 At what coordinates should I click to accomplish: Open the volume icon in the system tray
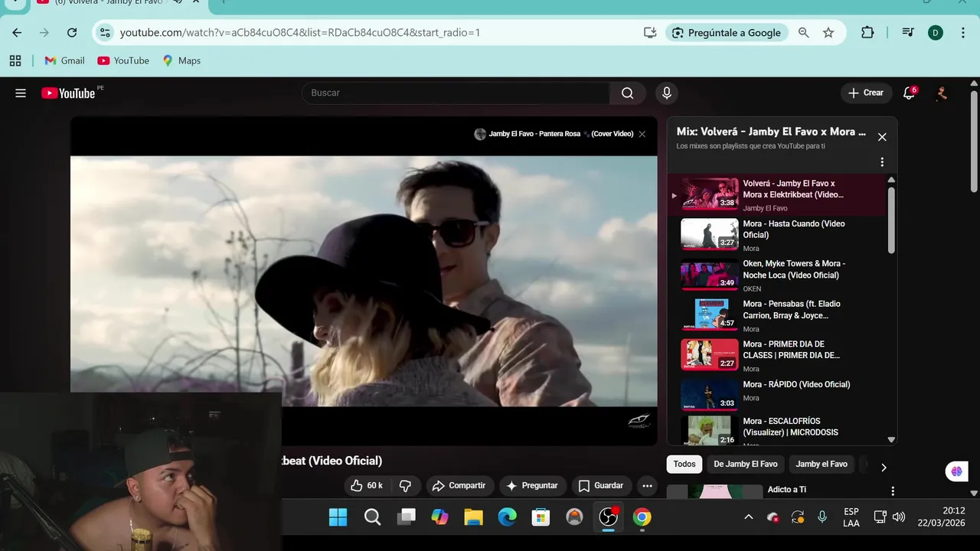[x=899, y=517]
